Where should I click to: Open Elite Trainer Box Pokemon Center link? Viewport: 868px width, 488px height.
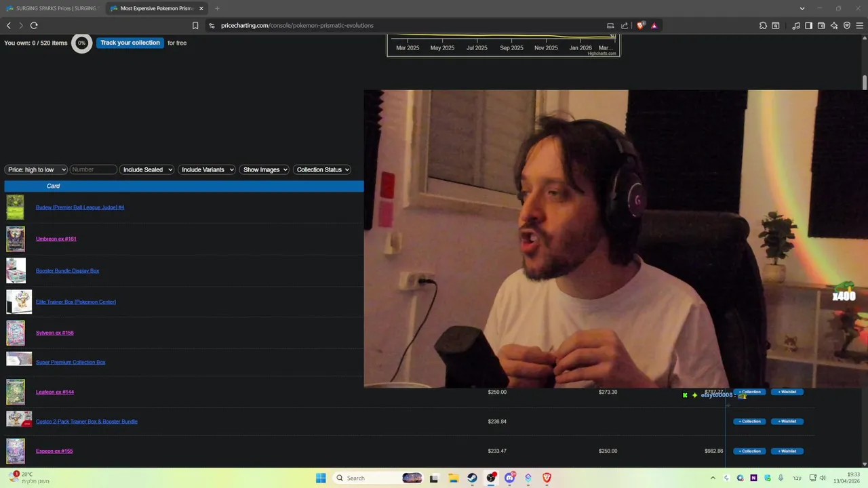76,302
